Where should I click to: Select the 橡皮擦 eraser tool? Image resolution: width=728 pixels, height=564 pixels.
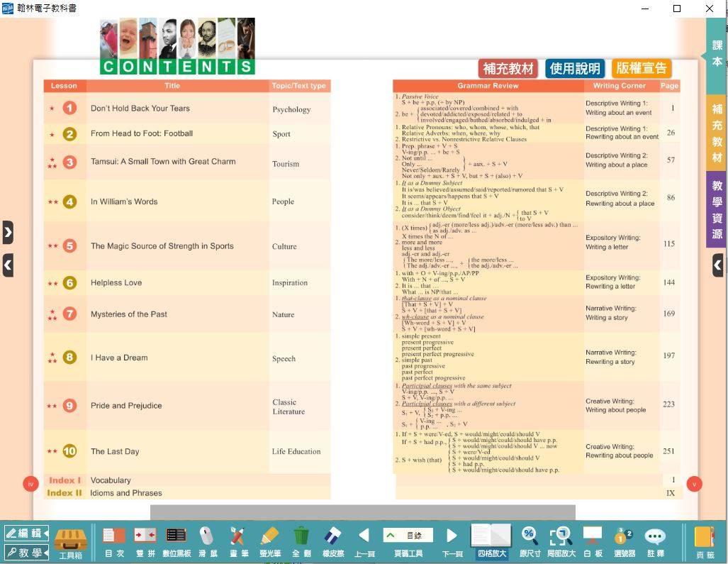click(333, 543)
